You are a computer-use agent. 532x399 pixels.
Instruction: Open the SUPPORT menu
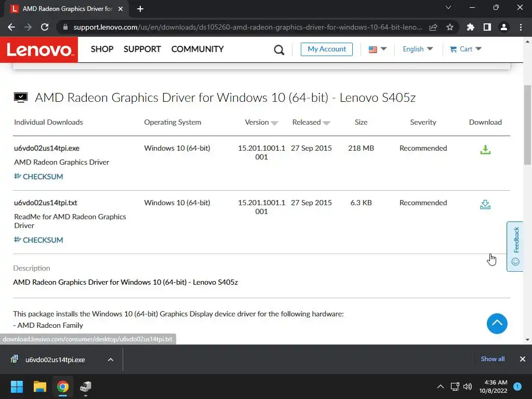[x=142, y=49]
